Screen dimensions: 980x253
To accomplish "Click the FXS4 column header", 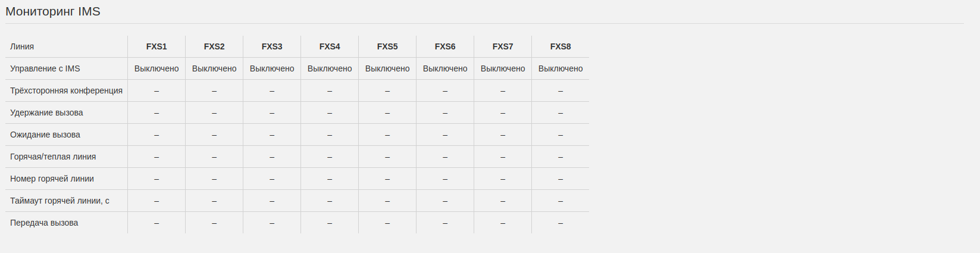I will tap(330, 46).
